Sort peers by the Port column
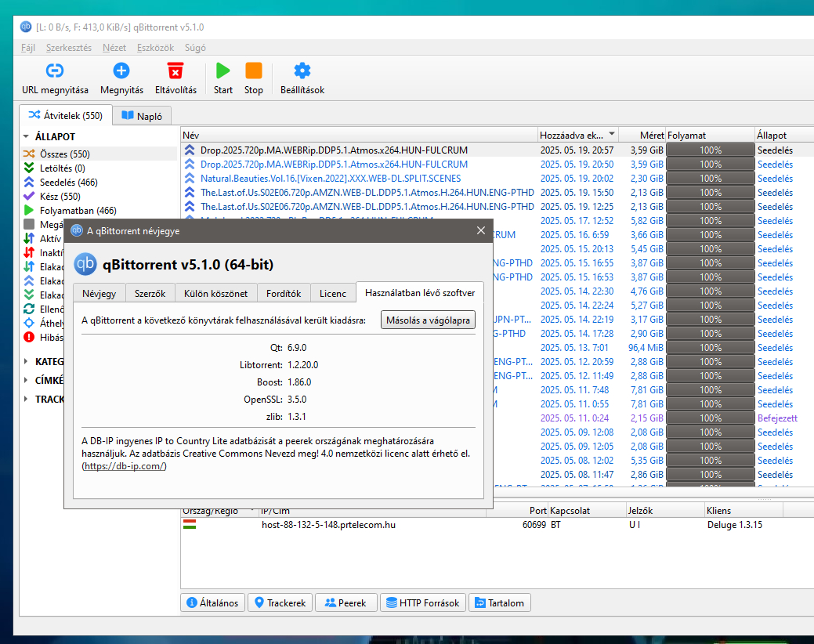814x644 pixels. pyautogui.click(x=517, y=511)
